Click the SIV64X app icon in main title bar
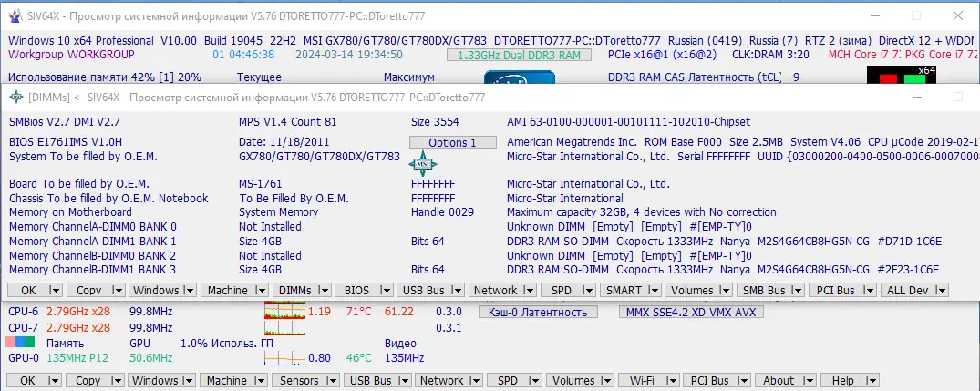The height and width of the screenshot is (391, 980). [15, 15]
